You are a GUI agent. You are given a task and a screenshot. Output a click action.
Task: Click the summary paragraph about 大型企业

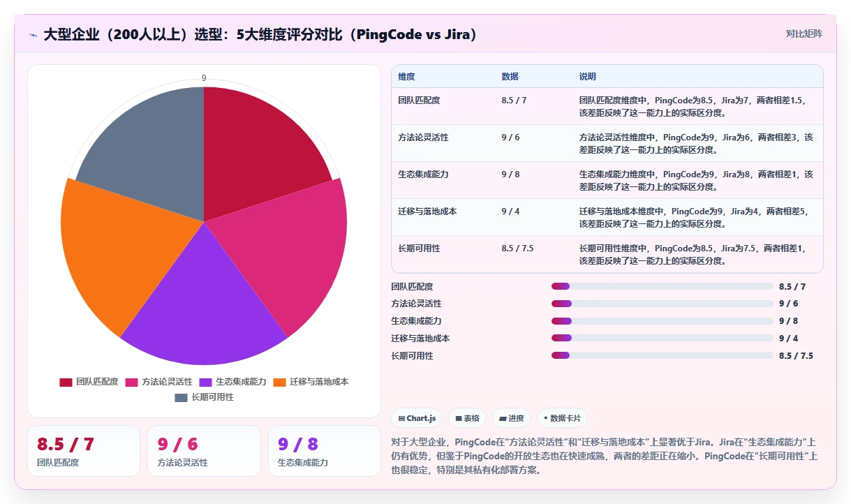[x=605, y=456]
